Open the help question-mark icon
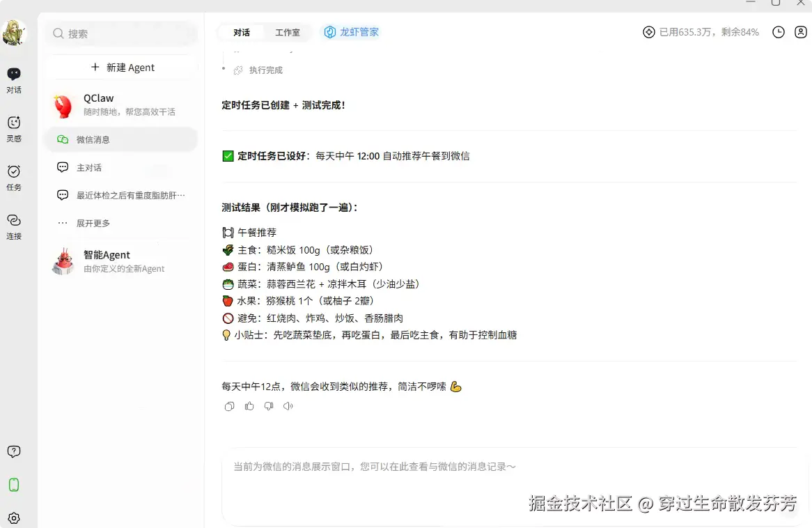Image resolution: width=812 pixels, height=528 pixels. click(14, 451)
